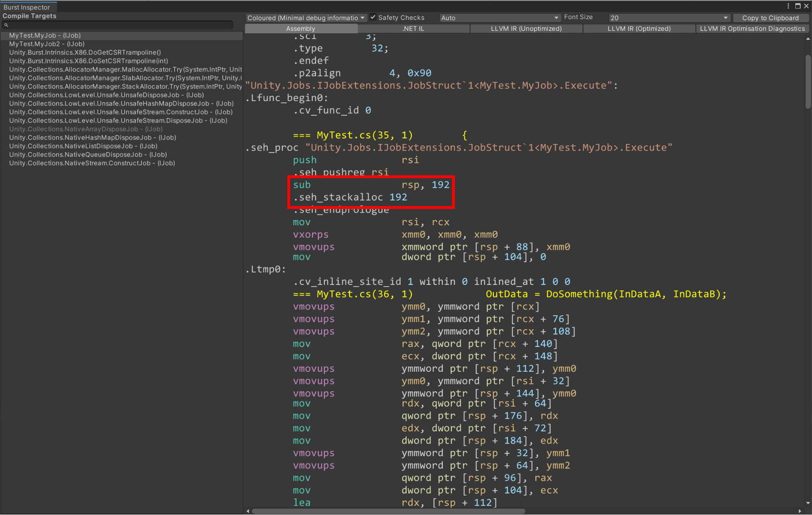The image size is (812, 515).
Task: Click the '.Ltmp0:' label
Action: coord(266,269)
